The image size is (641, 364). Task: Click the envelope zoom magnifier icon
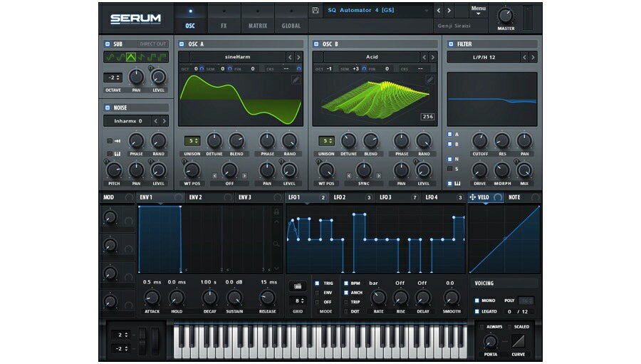(276, 244)
